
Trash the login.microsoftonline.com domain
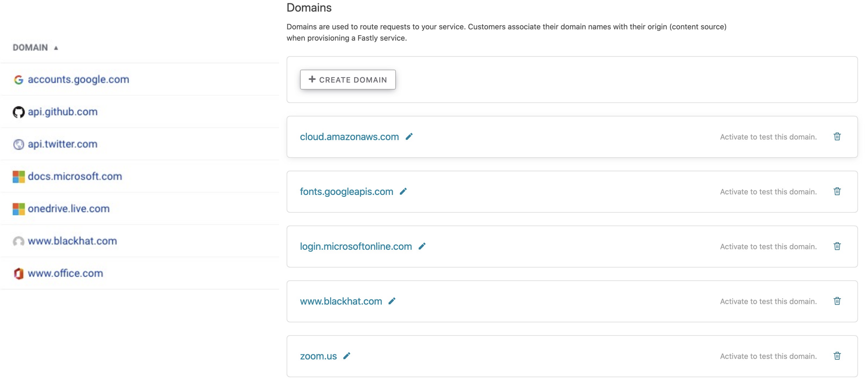point(837,246)
